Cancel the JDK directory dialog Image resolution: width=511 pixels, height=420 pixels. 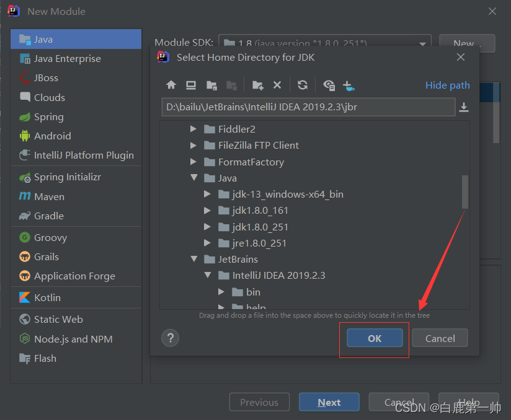point(440,338)
